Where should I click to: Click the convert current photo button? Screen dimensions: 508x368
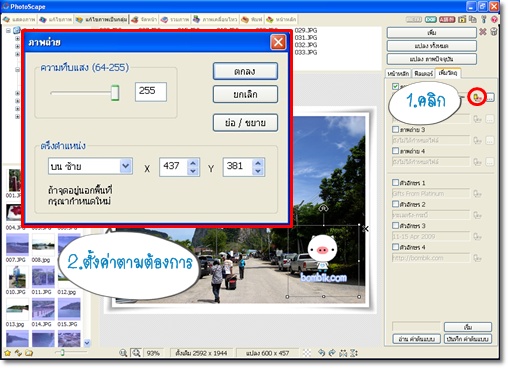(x=431, y=59)
